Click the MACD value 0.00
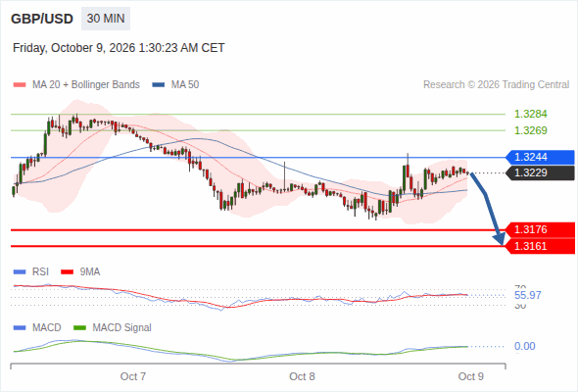The width and height of the screenshot is (578, 392). (x=524, y=346)
